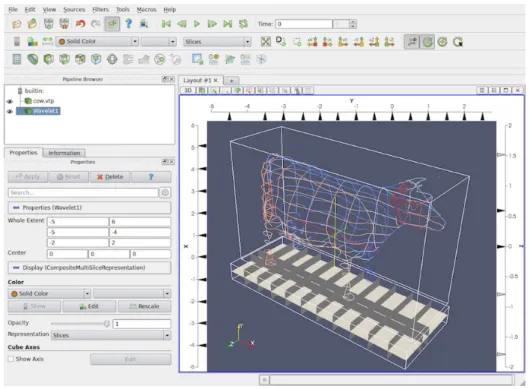Image resolution: width=530 pixels, height=389 pixels.
Task: Click the Reset camera zoom-to-fit icon
Action: tap(266, 42)
